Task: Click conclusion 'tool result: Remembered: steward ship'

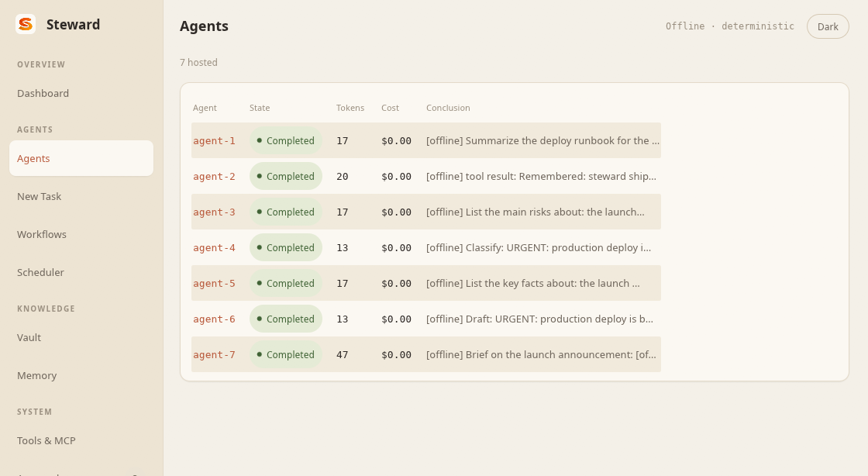Action: (x=541, y=176)
